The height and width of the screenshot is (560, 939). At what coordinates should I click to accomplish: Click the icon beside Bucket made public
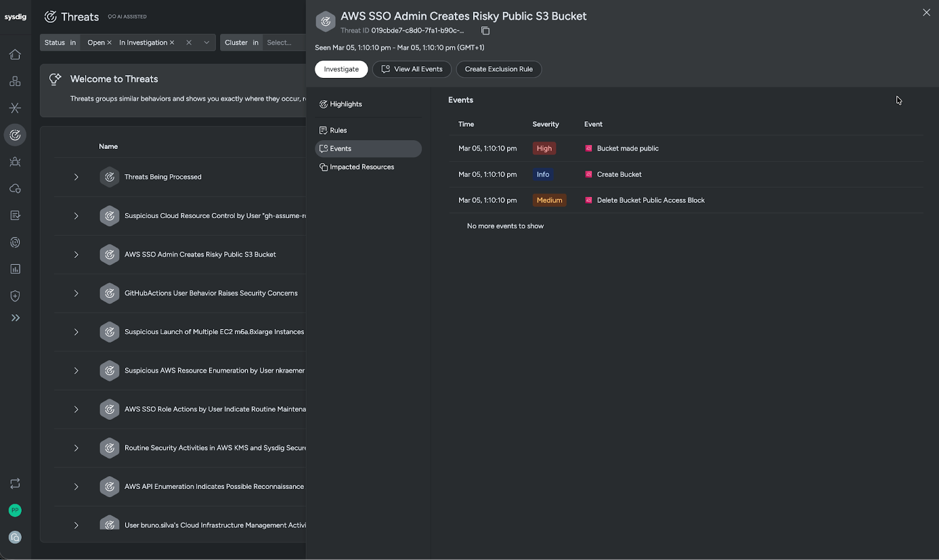(589, 149)
